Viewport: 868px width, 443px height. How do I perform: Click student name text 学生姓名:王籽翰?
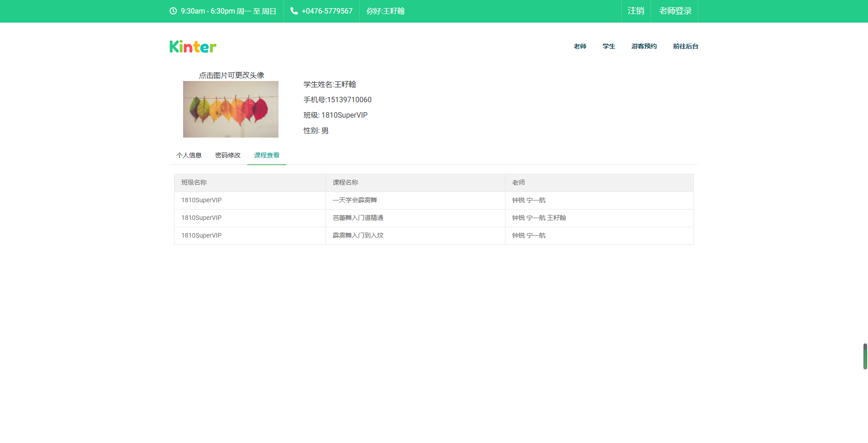coord(330,84)
